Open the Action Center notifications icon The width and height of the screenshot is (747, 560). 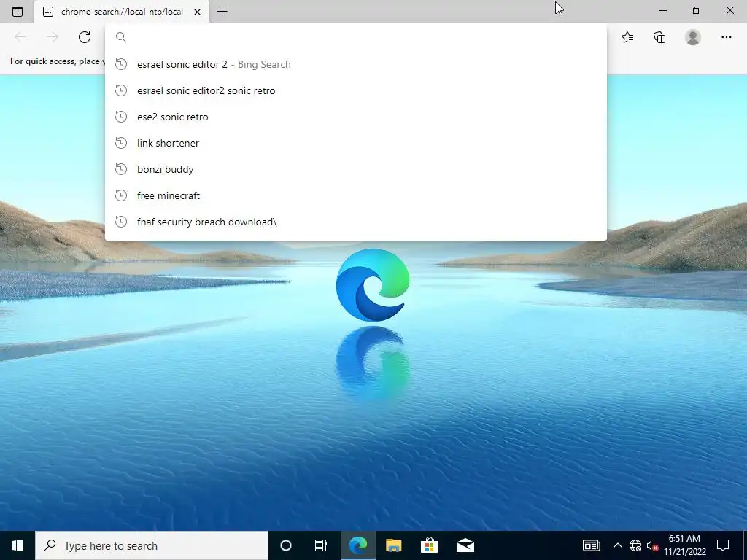coord(723,545)
